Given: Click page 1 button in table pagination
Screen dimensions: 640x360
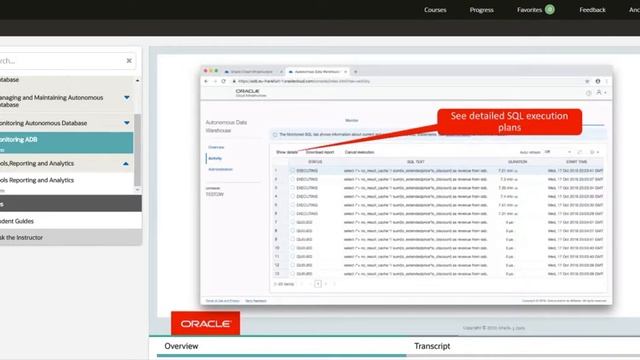Looking at the screenshot, I should click(x=318, y=284).
